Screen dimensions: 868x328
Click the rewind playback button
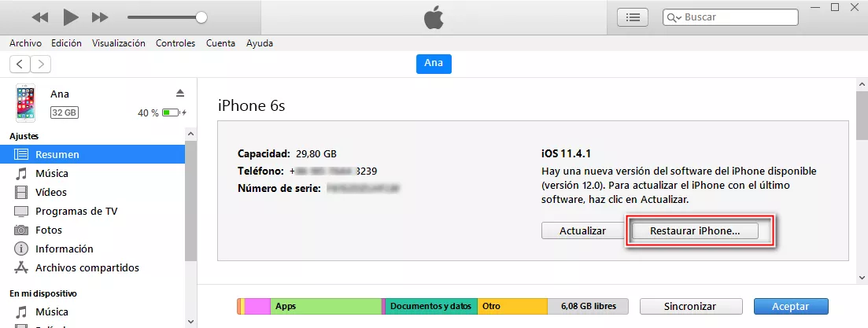click(40, 18)
